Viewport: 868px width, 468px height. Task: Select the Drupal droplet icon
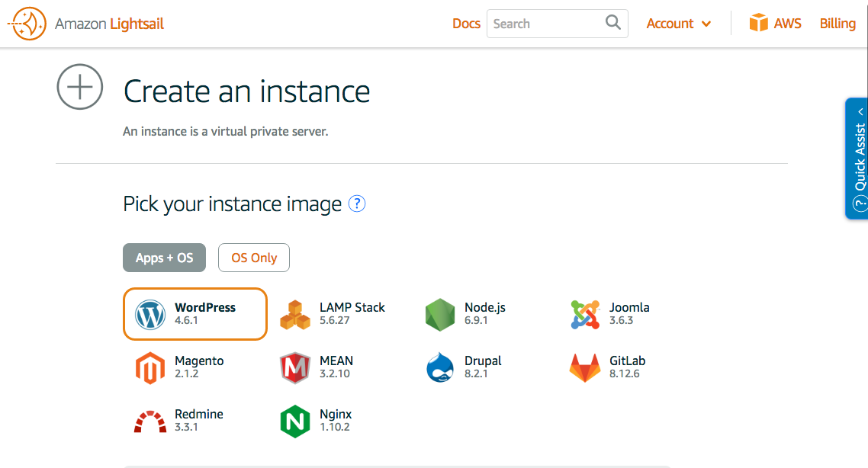pyautogui.click(x=440, y=368)
